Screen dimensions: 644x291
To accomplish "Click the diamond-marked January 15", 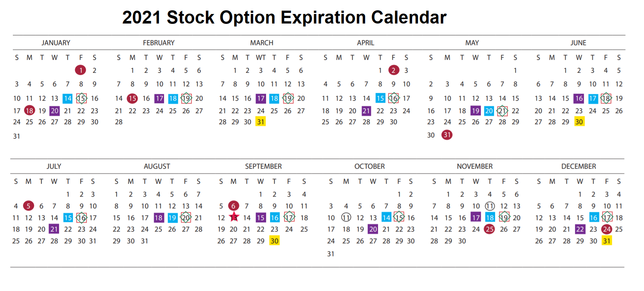I will [81, 98].
